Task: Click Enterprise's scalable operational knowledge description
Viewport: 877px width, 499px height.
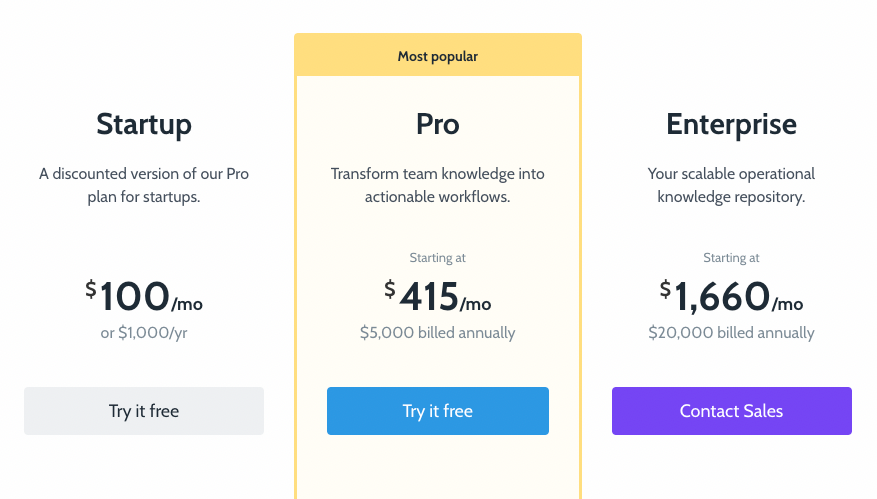Action: coord(732,185)
